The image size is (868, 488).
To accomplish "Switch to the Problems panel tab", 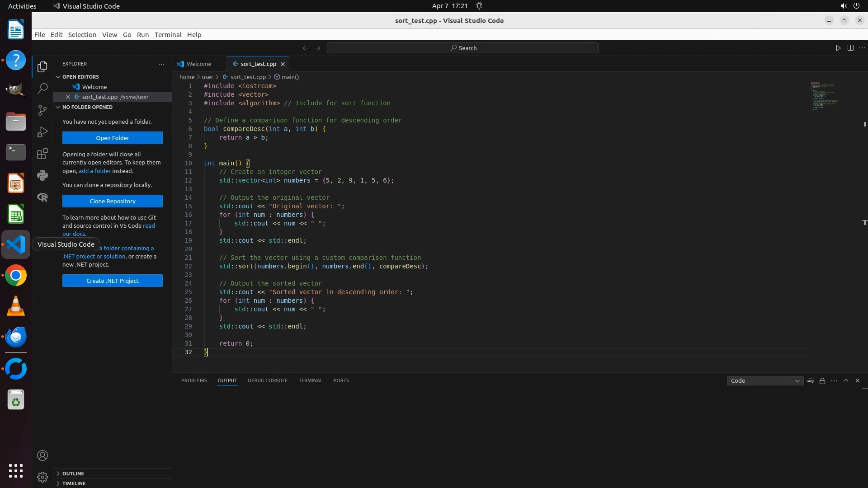I will (194, 380).
